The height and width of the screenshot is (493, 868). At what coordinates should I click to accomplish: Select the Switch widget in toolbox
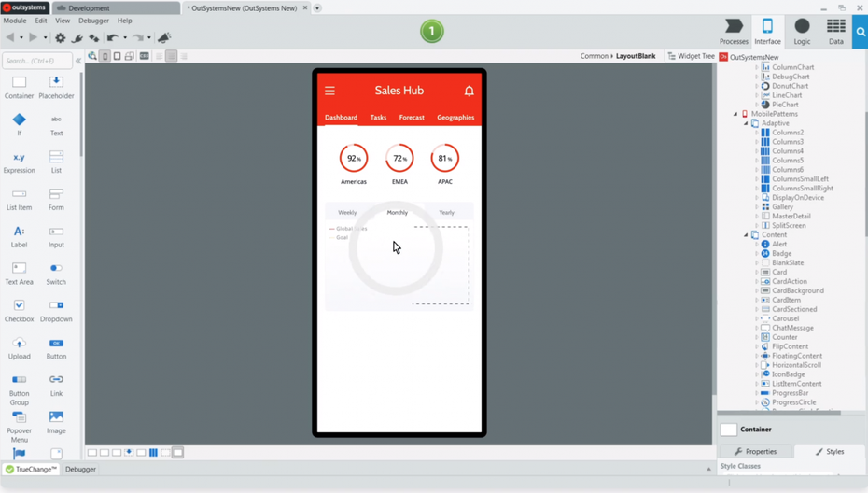56,273
